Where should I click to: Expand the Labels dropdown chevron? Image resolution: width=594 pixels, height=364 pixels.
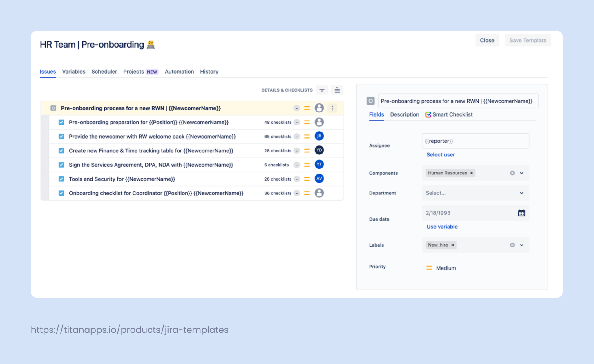point(521,245)
